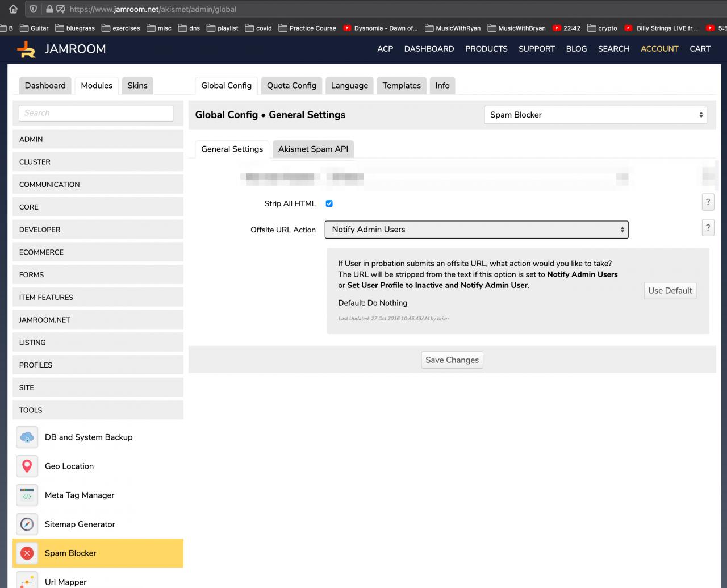727x588 pixels.
Task: Click the Sitemap Generator compass icon
Action: click(x=27, y=524)
